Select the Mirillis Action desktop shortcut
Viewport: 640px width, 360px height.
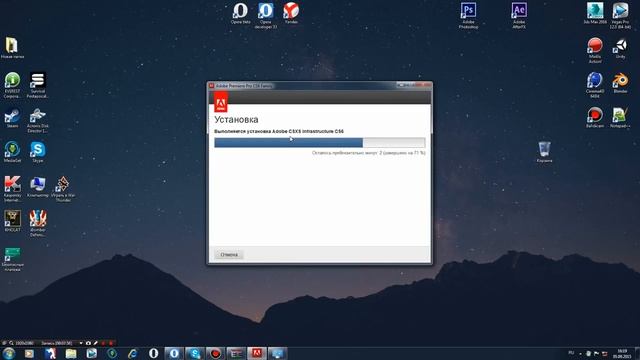tap(595, 50)
